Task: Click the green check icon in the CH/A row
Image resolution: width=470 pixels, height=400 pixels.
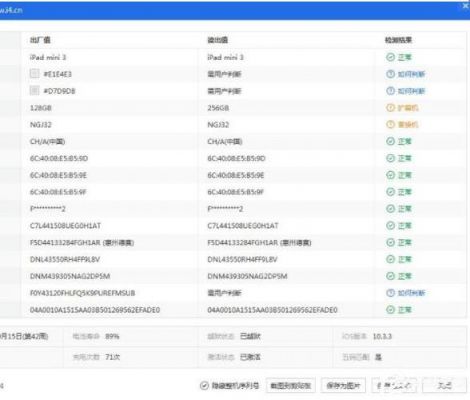Action: click(390, 141)
